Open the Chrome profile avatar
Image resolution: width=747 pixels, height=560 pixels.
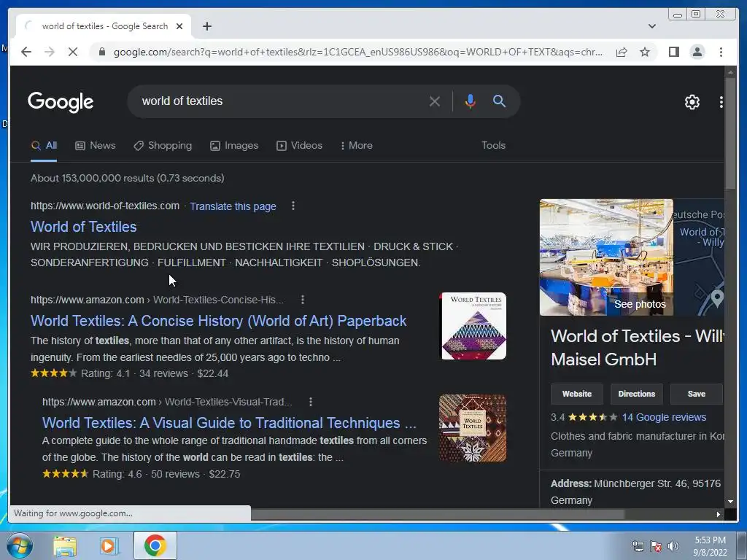[697, 52]
